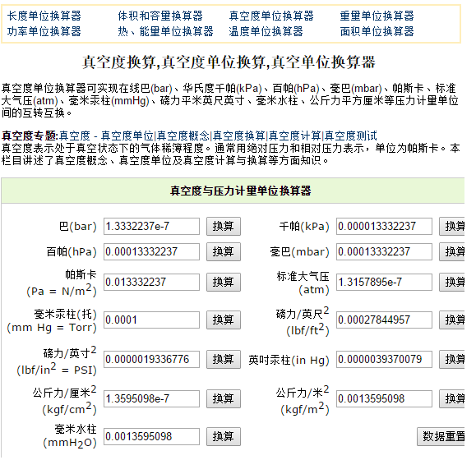The height and width of the screenshot is (460, 476).
Task: Click the 换算 button for kgf/m²
Action: point(452,398)
